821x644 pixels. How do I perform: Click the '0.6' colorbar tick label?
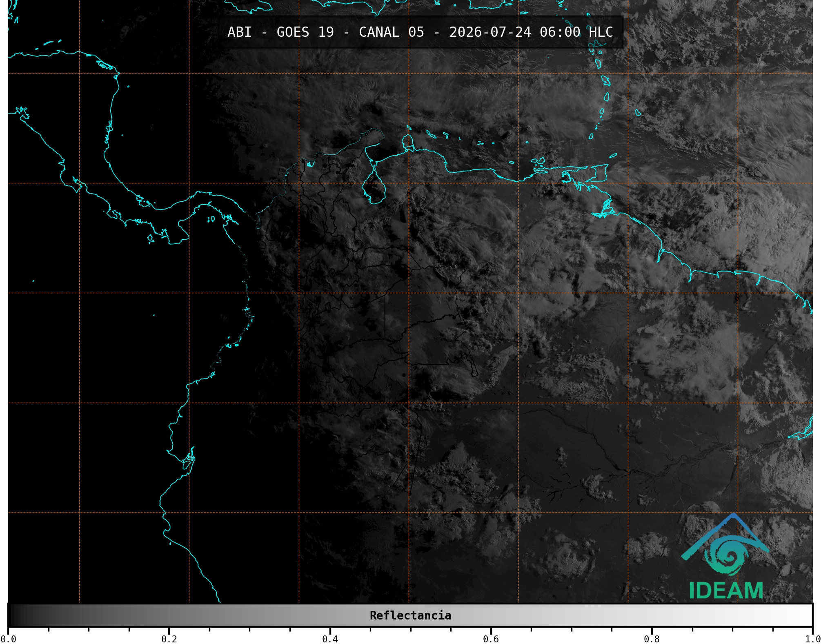click(x=491, y=639)
